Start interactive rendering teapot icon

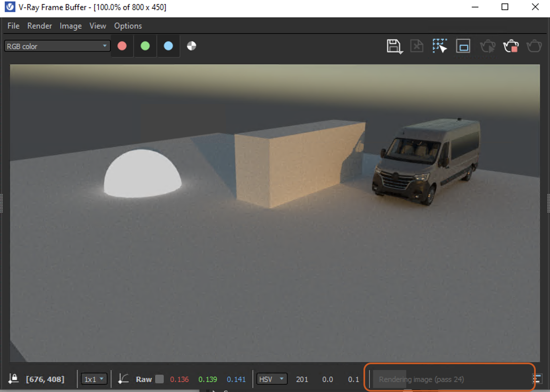tap(488, 46)
